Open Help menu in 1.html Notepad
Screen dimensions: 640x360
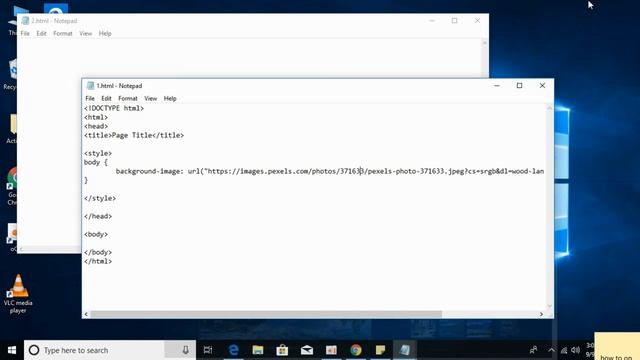170,98
